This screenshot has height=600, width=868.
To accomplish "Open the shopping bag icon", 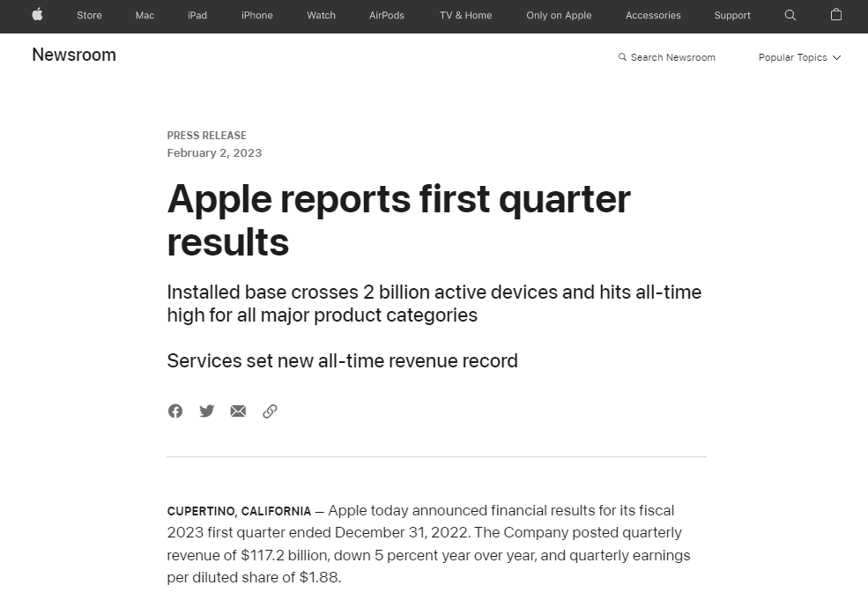I will [x=836, y=15].
